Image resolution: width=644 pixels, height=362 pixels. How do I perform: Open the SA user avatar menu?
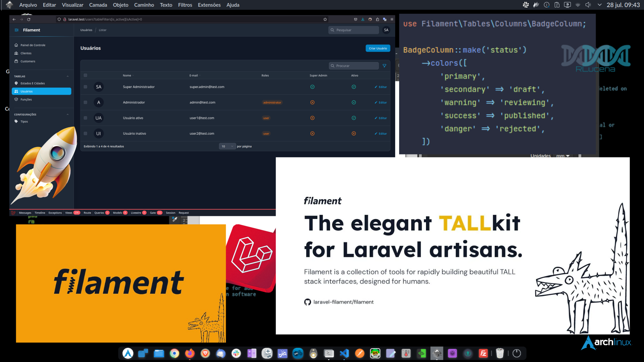386,30
